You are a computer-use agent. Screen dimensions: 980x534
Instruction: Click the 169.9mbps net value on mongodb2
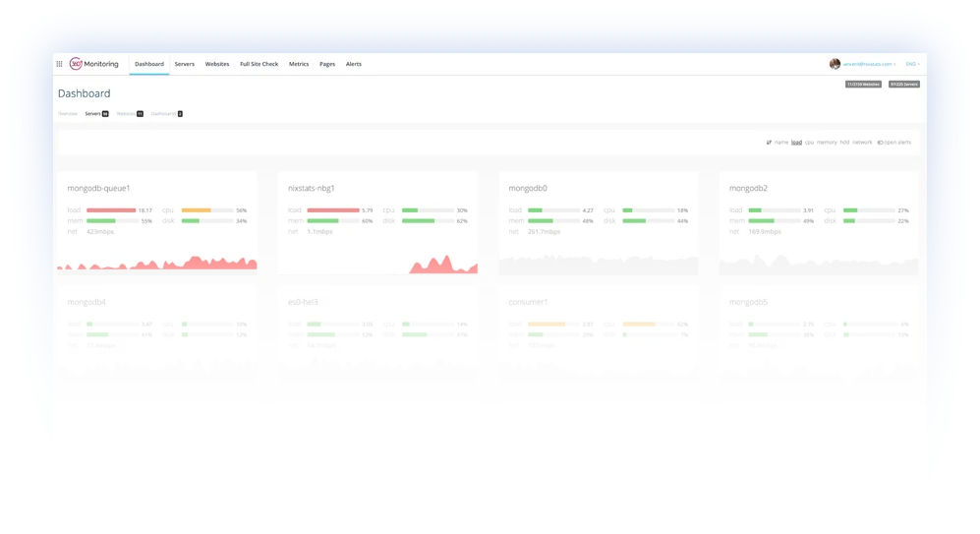point(765,232)
